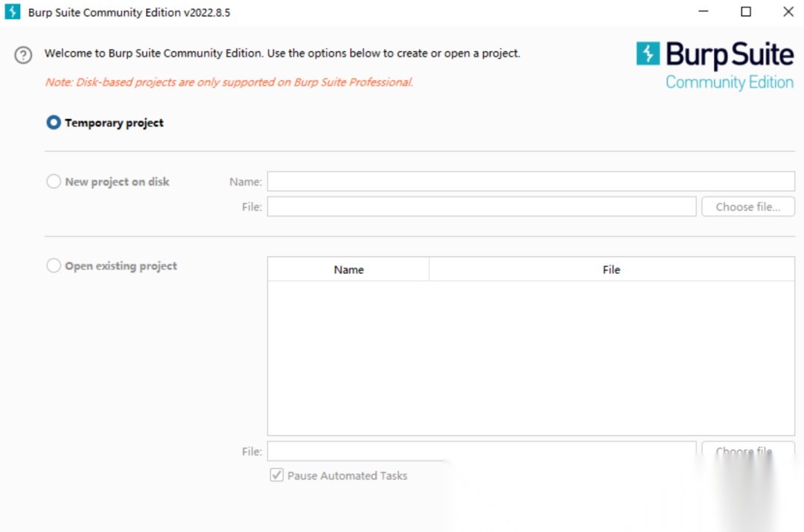Image resolution: width=804 pixels, height=532 pixels.
Task: Toggle the Pause Automated Tasks checkbox
Action: point(276,475)
